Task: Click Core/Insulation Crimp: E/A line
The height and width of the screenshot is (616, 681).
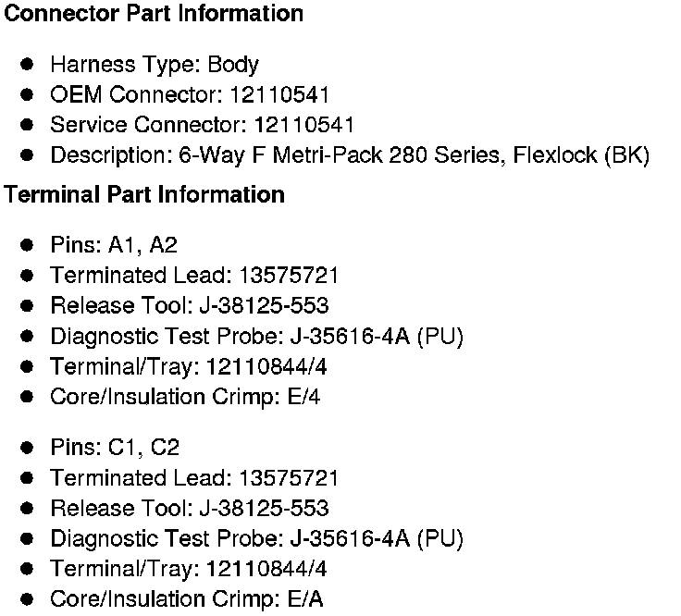Action: point(187,599)
